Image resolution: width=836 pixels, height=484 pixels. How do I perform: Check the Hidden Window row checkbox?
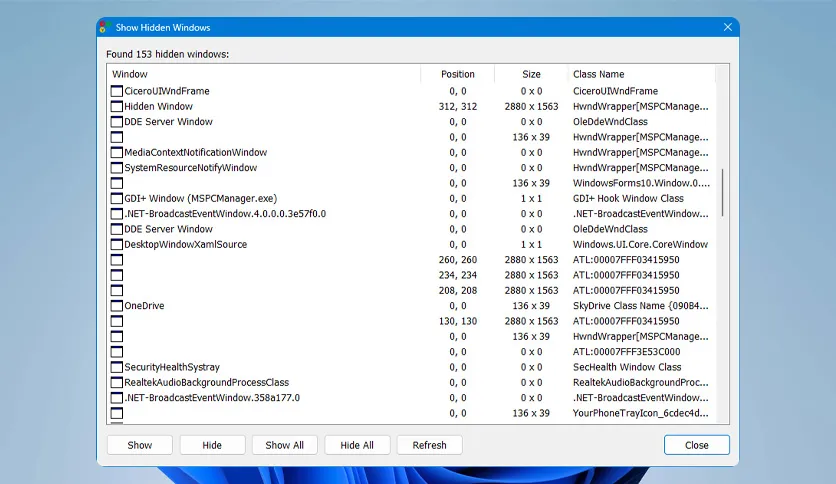coord(117,107)
